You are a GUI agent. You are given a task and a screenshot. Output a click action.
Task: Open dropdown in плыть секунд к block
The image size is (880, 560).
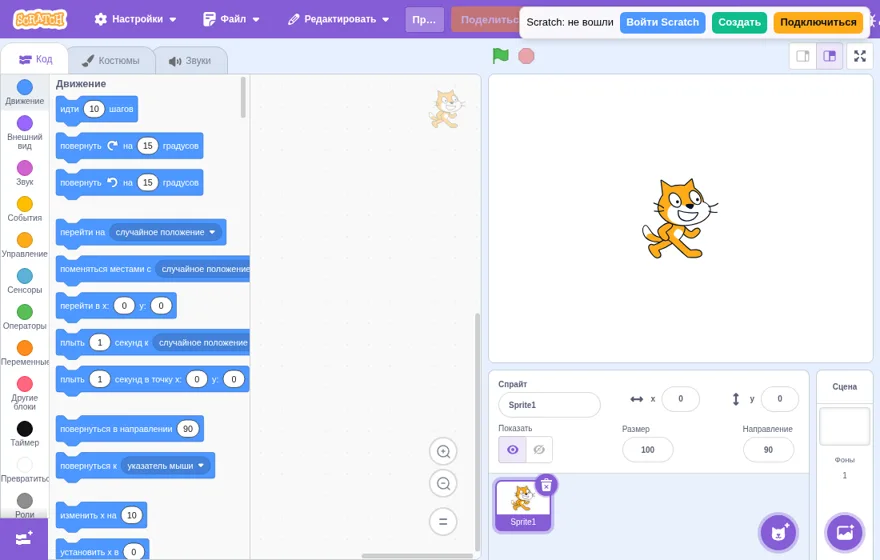point(201,343)
